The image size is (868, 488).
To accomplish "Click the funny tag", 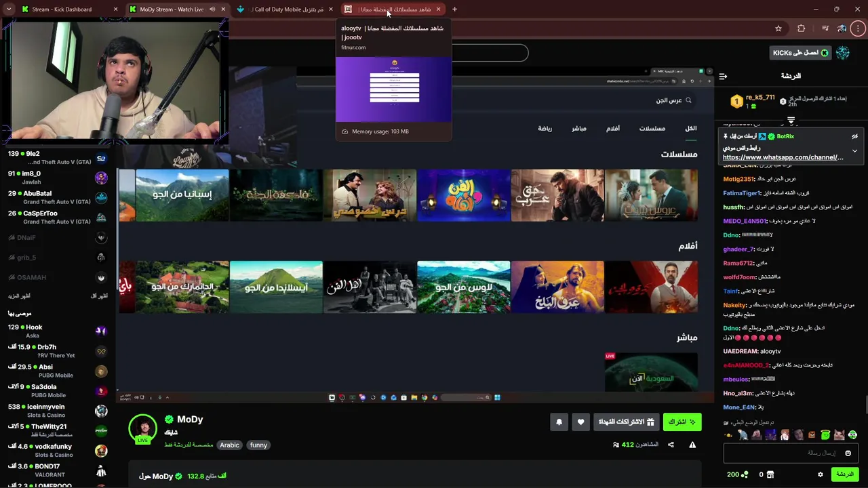I will [258, 445].
